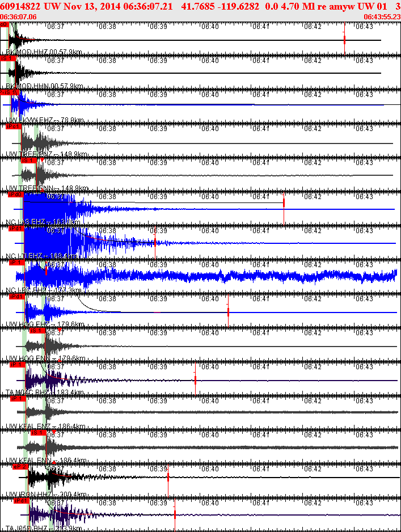Click the UW.TREE ENZ 148.9km station label
This screenshot has height=532, width=401.
click(47, 154)
